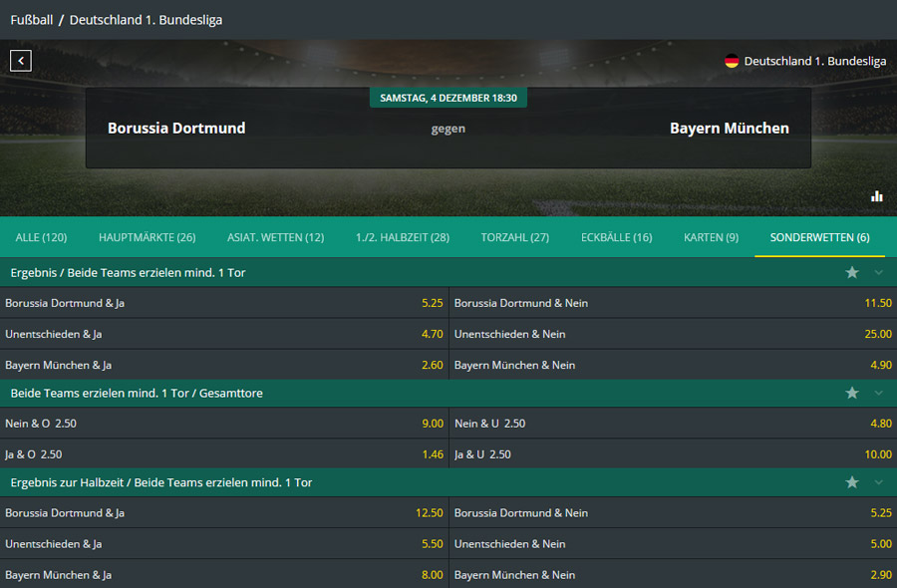This screenshot has width=897, height=588.
Task: Collapse 'Beide Teams erzielen mind. 1 Tor / Gesamttore' section
Action: [879, 393]
